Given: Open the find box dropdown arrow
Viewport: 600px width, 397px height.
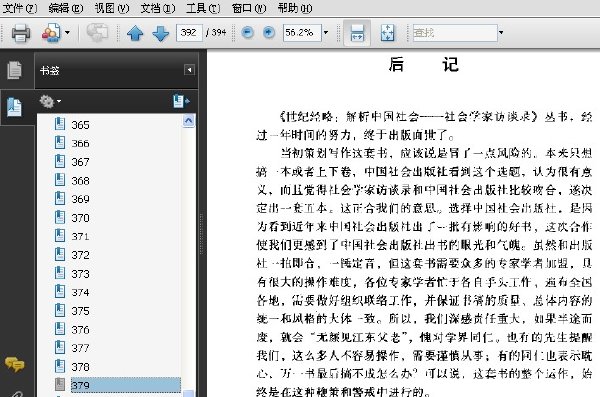Looking at the screenshot, I should (501, 33).
